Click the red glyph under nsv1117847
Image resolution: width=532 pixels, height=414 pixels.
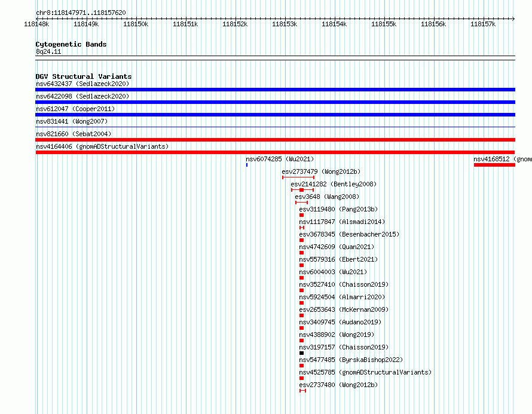tap(302, 228)
